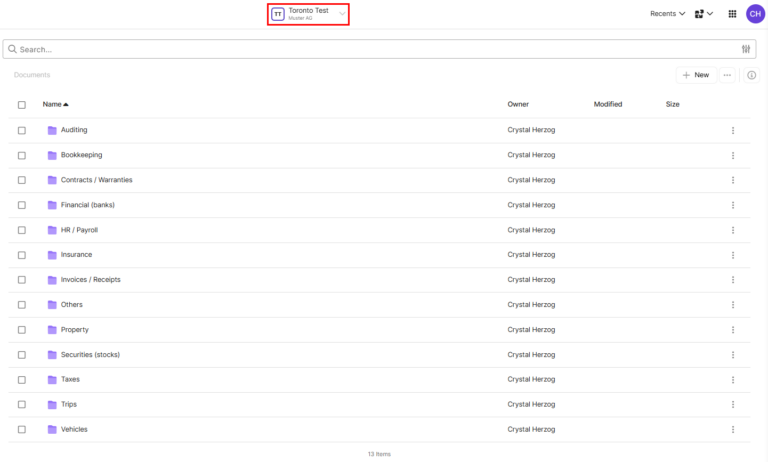
Task: Tick the select-all checkbox in the header
Action: 22,104
